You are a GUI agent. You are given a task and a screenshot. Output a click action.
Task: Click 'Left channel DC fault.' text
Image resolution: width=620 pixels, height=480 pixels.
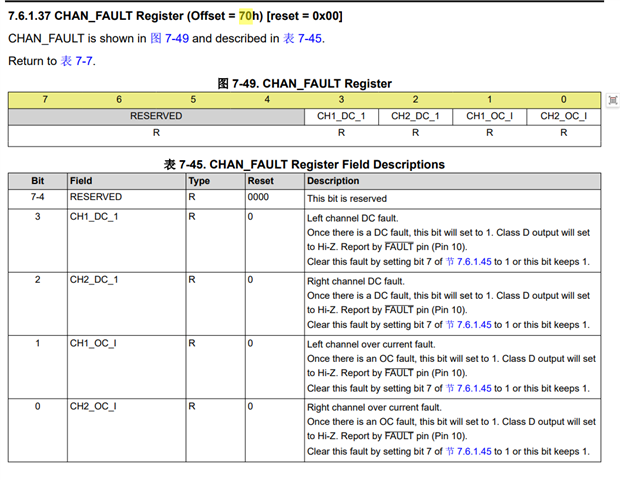pyautogui.click(x=353, y=218)
